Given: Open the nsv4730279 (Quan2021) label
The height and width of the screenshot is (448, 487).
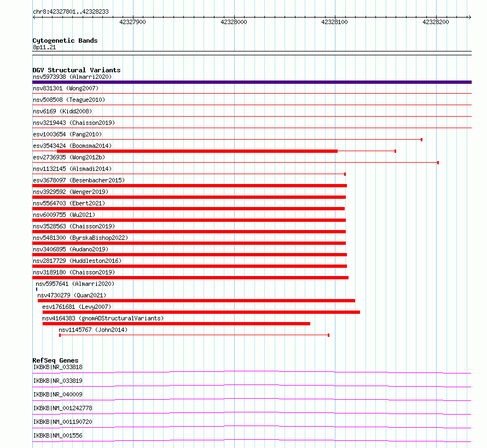Looking at the screenshot, I should [x=72, y=295].
